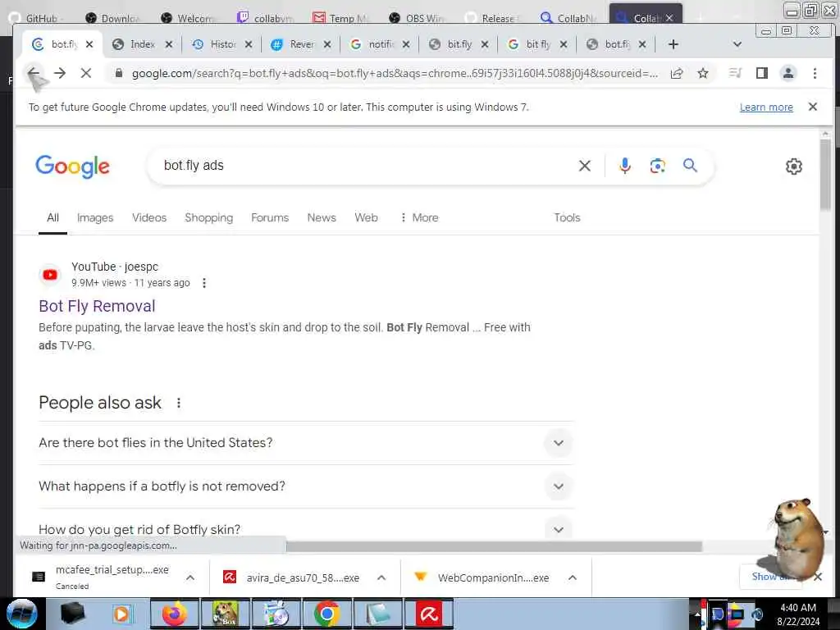The height and width of the screenshot is (630, 840).
Task: Open three-dot menu beside People also ask
Action: (179, 403)
